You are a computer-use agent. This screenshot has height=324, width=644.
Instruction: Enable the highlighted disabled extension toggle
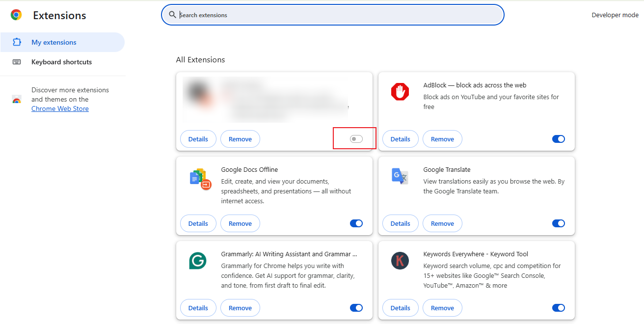pos(354,139)
